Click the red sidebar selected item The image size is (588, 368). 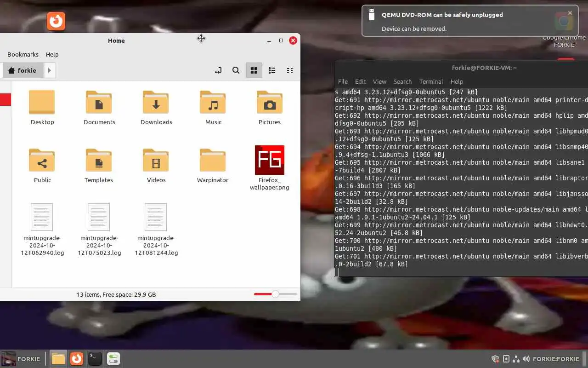pos(6,99)
